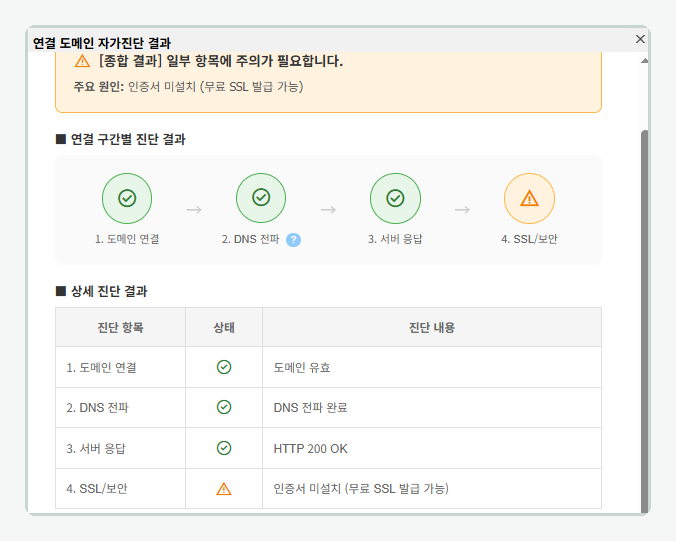
Task: Click the '1. 도메인 연결' step label
Action: pos(127,239)
